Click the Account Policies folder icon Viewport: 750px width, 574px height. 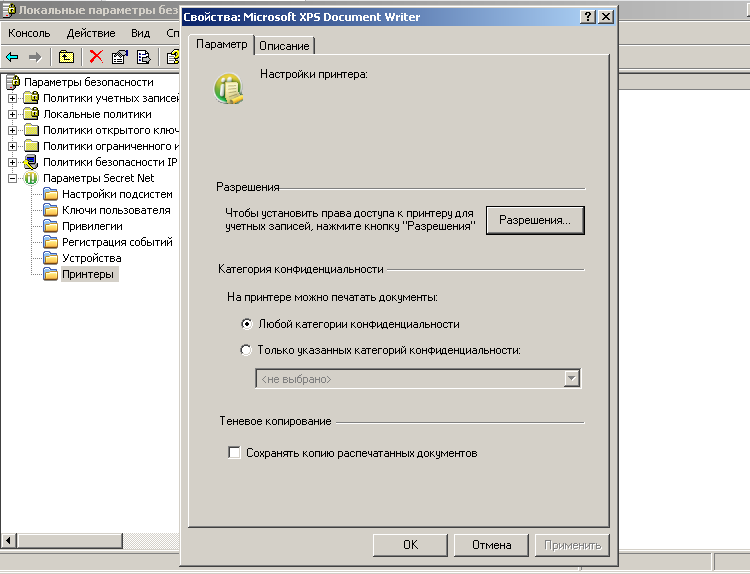[x=31, y=98]
